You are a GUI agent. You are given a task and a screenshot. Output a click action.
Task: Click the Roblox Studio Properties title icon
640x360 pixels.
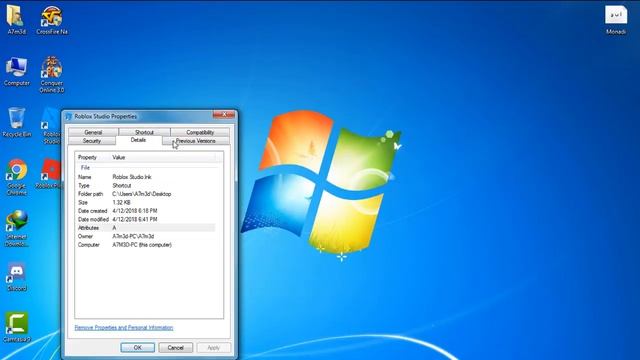pyautogui.click(x=69, y=116)
